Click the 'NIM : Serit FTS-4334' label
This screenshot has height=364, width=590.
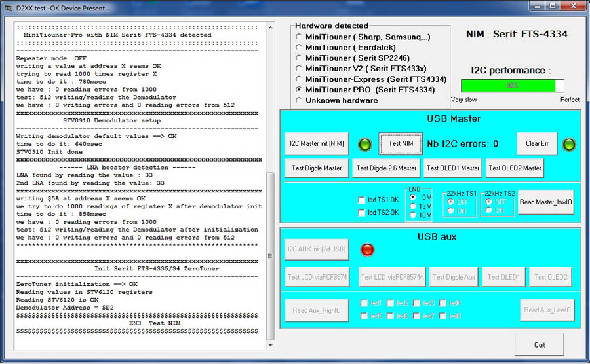point(517,34)
